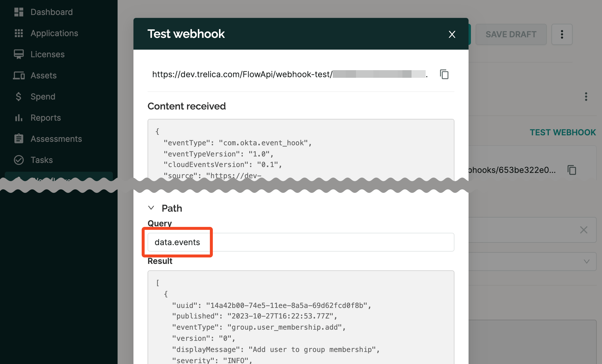Collapse the Path section chevron

coord(151,208)
